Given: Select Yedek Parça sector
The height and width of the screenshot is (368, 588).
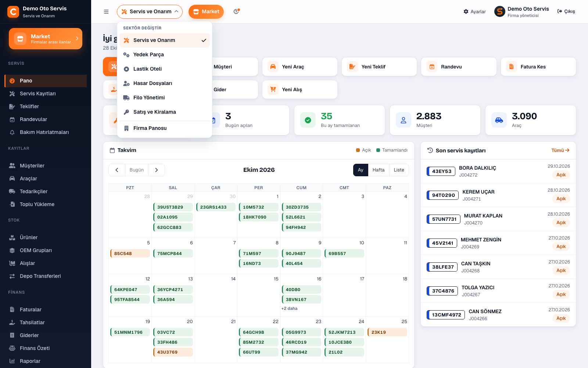Looking at the screenshot, I should 165,54.
